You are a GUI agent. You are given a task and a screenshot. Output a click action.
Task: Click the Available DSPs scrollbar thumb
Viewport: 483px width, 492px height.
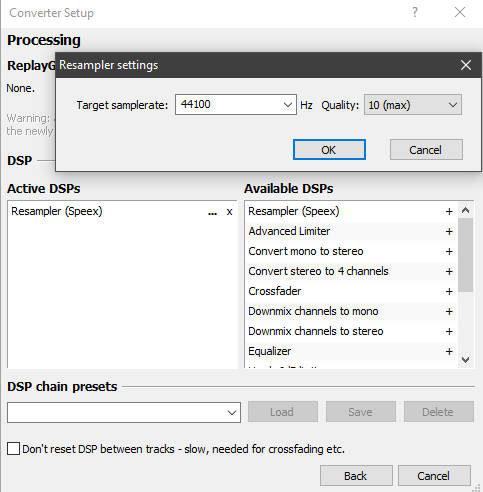coord(465,255)
